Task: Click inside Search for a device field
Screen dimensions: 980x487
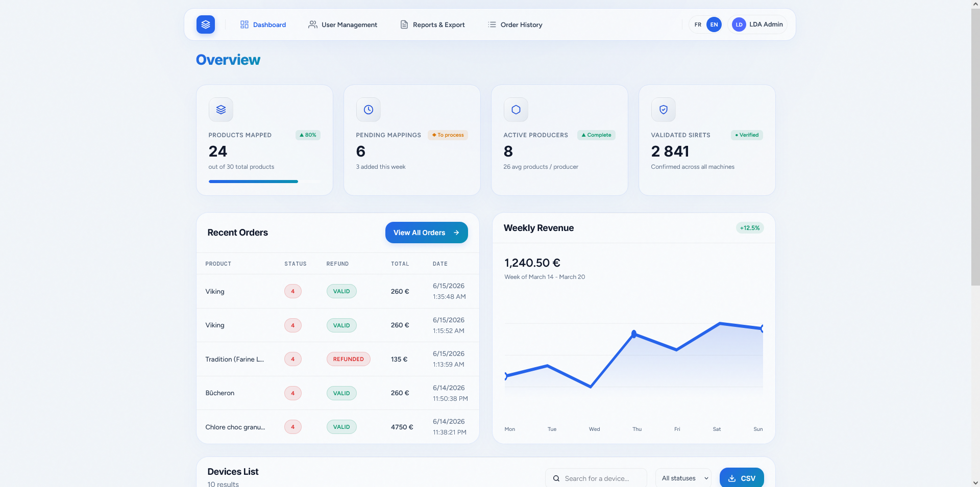Action: pyautogui.click(x=596, y=478)
